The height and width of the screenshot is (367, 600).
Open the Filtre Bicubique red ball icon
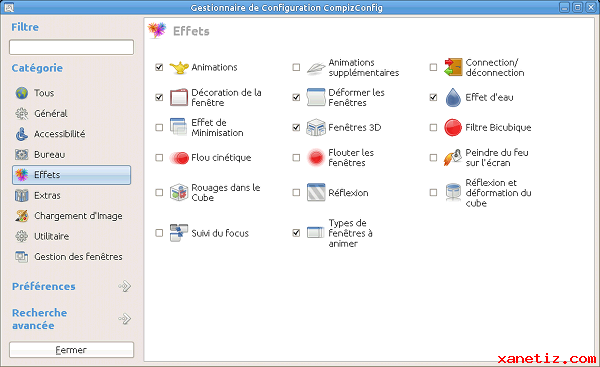pos(453,127)
